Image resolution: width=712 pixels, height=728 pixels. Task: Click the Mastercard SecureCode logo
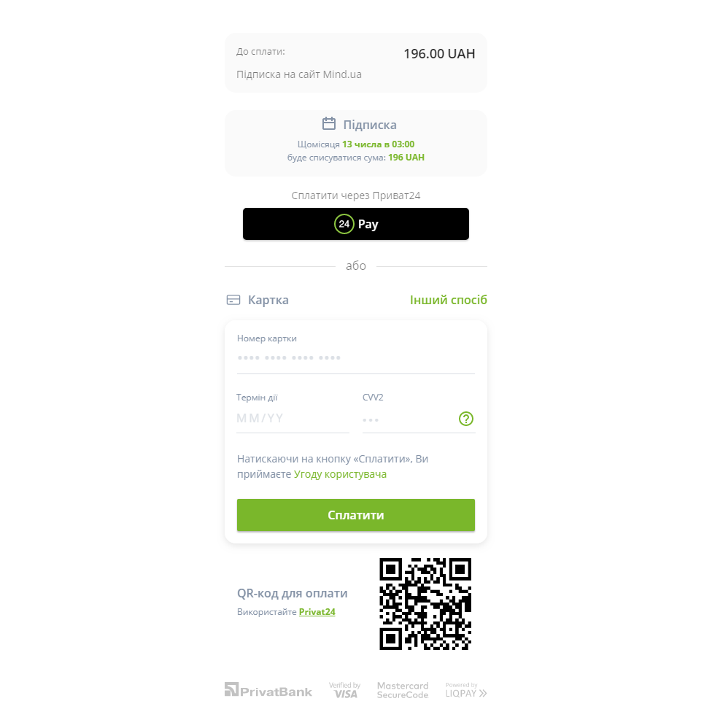403,690
